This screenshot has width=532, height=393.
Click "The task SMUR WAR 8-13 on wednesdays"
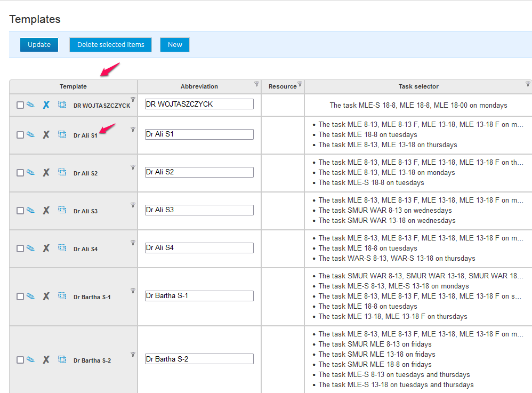point(385,211)
